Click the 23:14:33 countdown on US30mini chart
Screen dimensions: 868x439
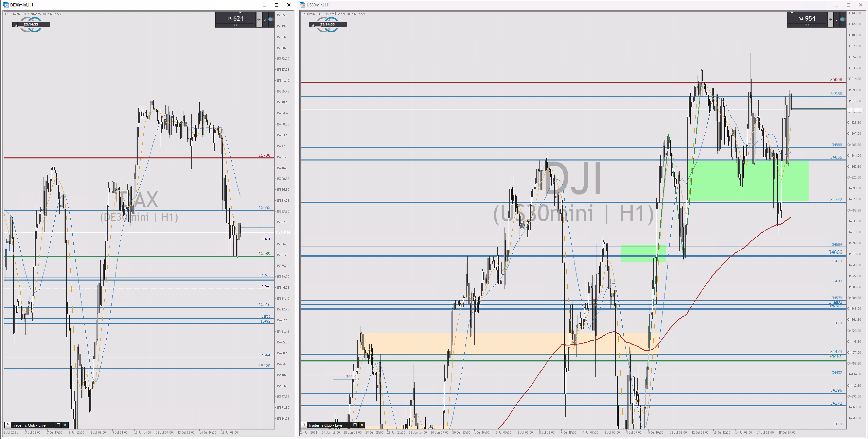327,24
